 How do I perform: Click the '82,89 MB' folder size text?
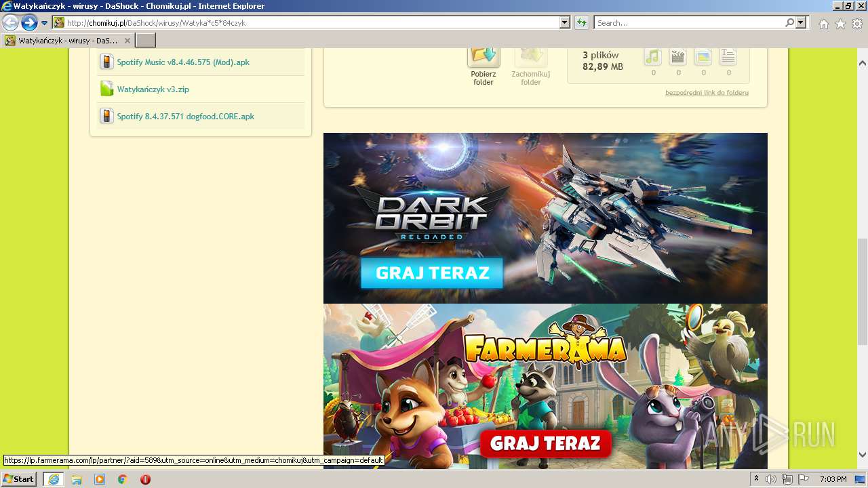603,66
